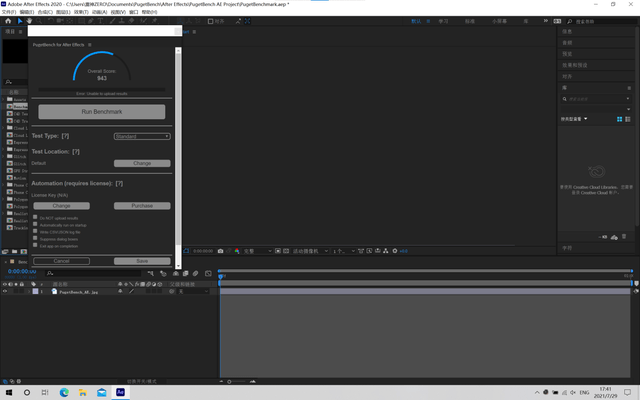Open the Libraries search options arrow
The height and width of the screenshot is (400, 640).
click(628, 99)
